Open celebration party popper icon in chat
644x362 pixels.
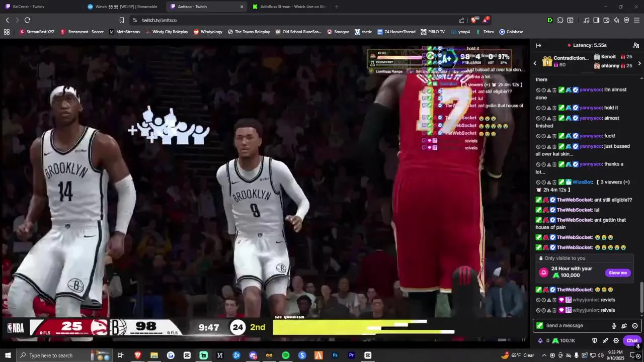click(x=624, y=326)
